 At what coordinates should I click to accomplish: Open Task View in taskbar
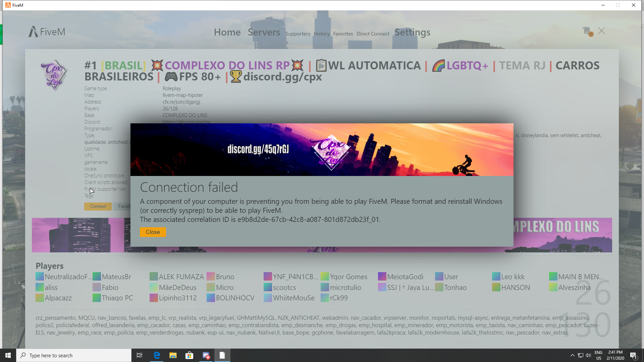coord(140,355)
